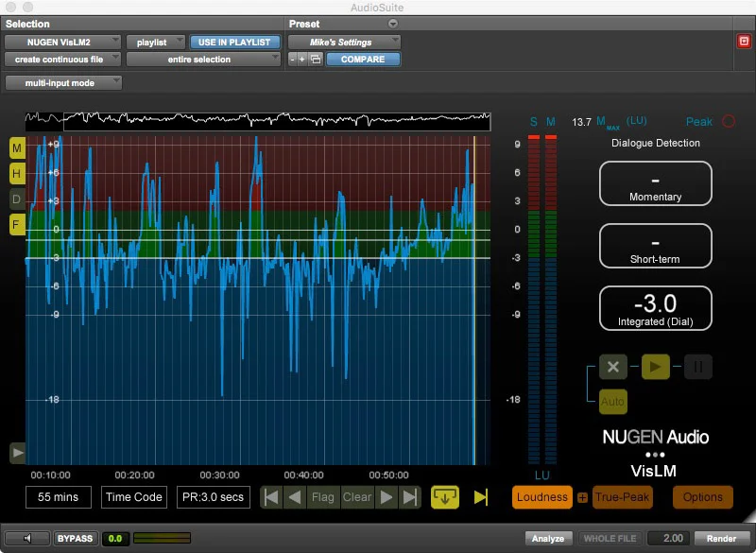This screenshot has height=553, width=756.
Task: Toggle the H history graph button
Action: [17, 174]
